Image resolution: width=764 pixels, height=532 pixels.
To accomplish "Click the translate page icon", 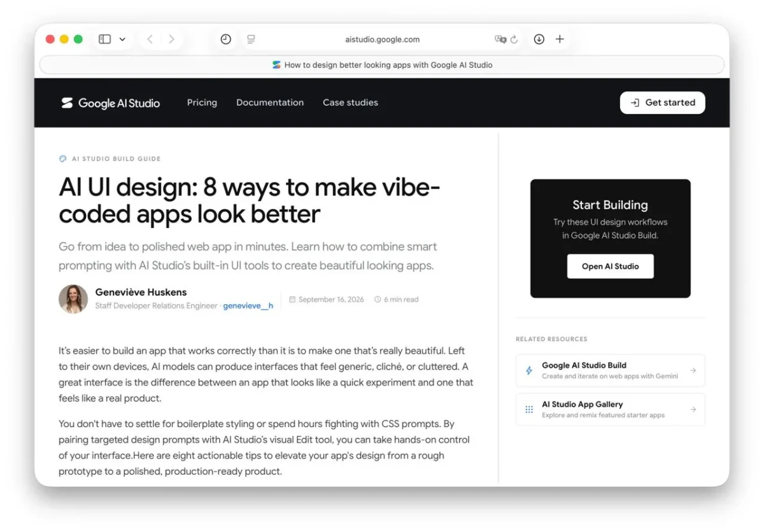I will (x=500, y=39).
